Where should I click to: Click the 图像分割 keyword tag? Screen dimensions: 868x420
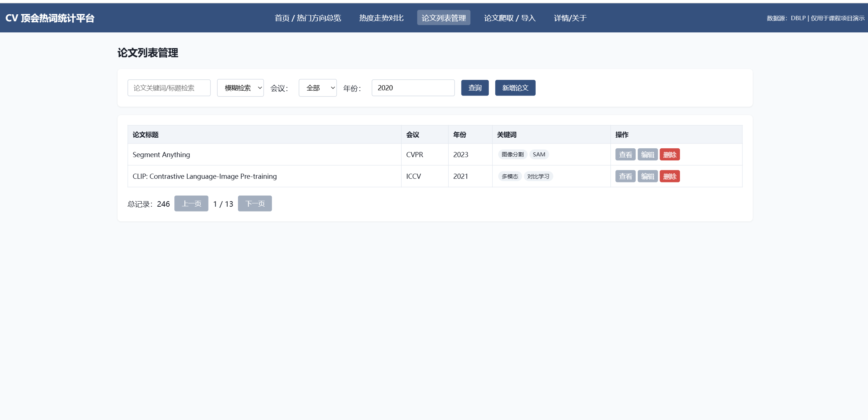[513, 155]
